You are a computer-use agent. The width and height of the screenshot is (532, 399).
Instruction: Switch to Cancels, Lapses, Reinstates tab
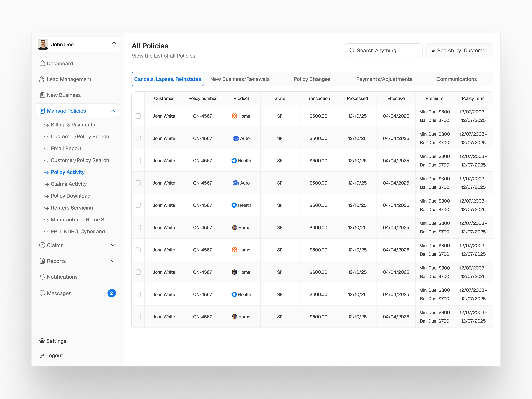coord(168,79)
